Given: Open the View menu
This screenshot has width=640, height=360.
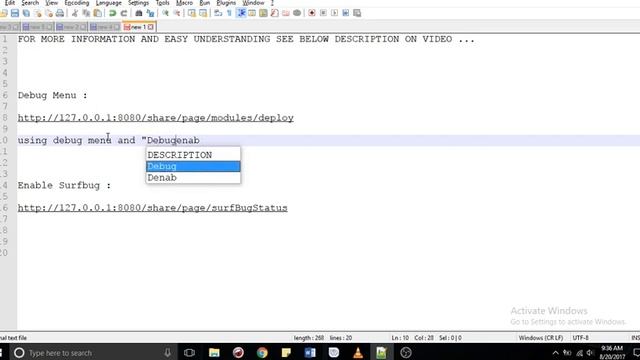Looking at the screenshot, I should (51, 3).
